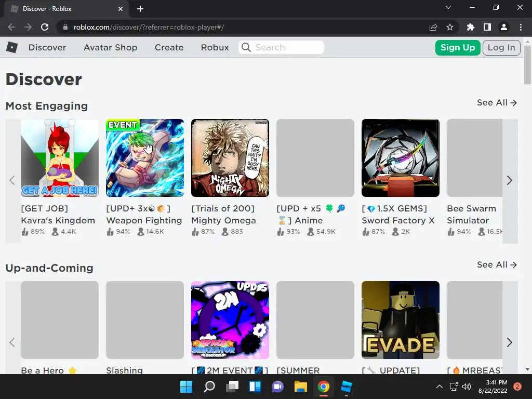Open the Chrome profile icon

pyautogui.click(x=504, y=27)
